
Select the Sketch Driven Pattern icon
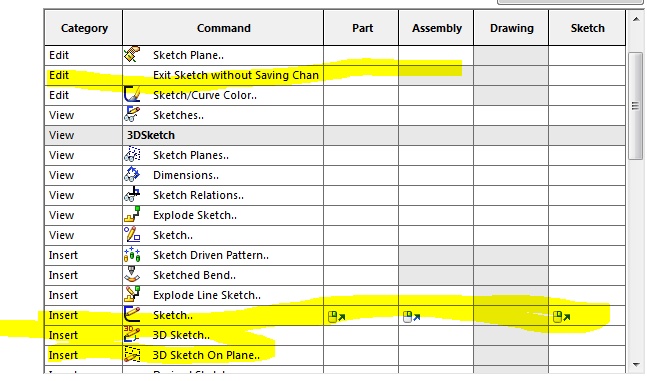click(132, 255)
